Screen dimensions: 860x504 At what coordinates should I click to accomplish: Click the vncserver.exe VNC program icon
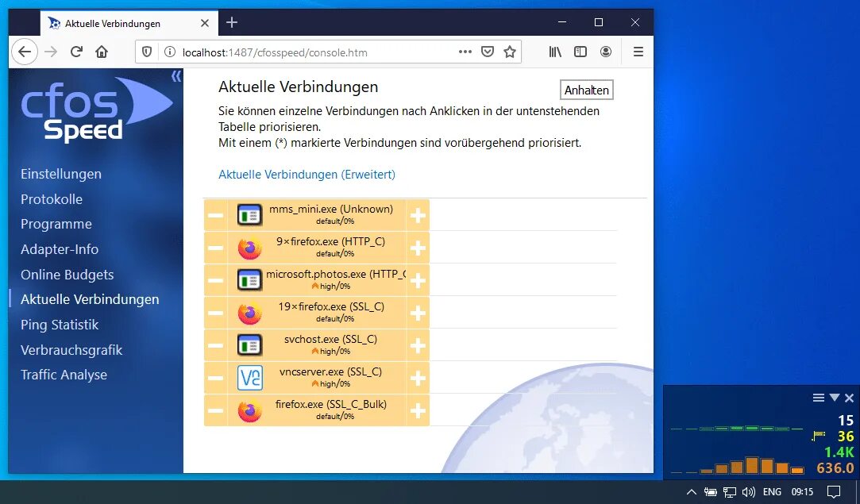pyautogui.click(x=249, y=378)
